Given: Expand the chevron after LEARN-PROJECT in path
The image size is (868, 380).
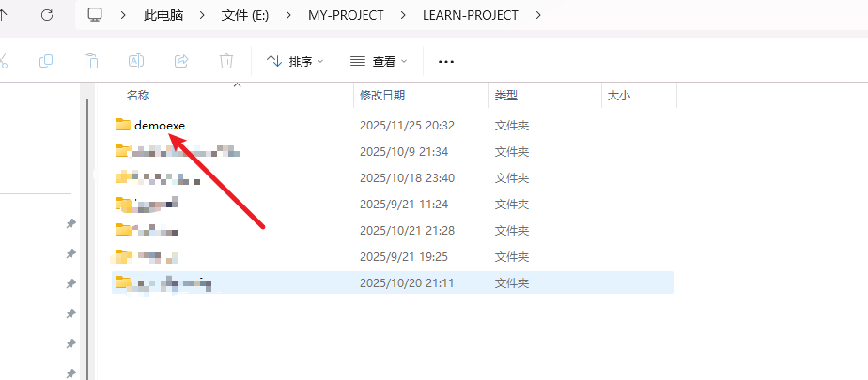Looking at the screenshot, I should (x=538, y=15).
